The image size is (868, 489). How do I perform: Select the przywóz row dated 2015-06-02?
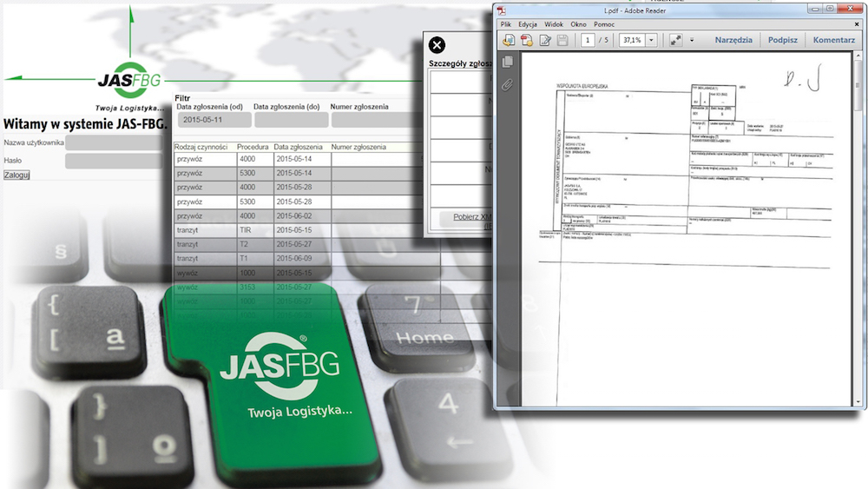click(299, 216)
